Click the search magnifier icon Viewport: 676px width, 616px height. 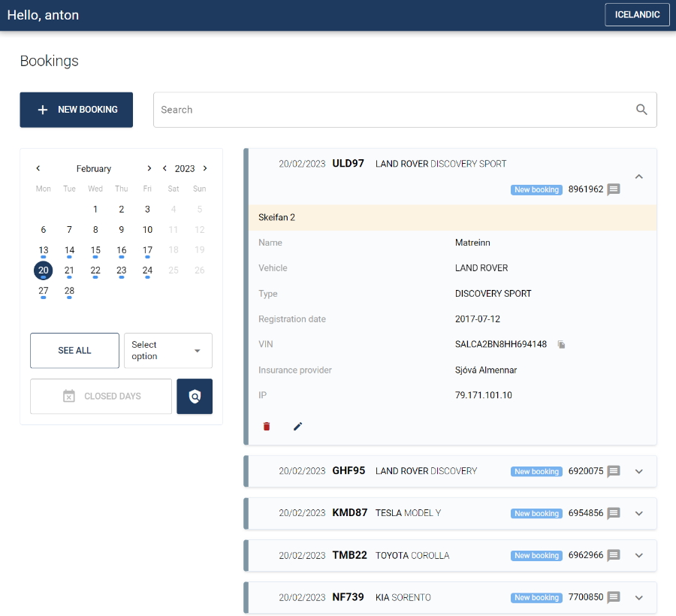(x=641, y=110)
